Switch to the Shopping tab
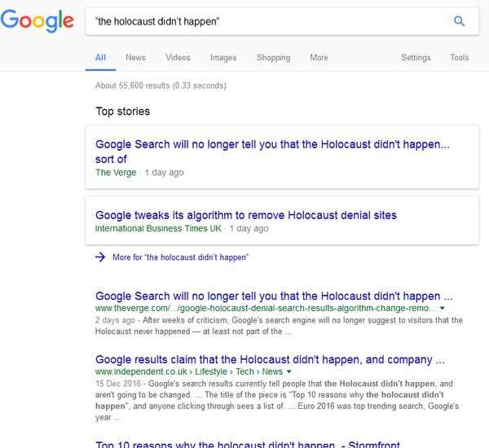The image size is (489, 448). [273, 58]
